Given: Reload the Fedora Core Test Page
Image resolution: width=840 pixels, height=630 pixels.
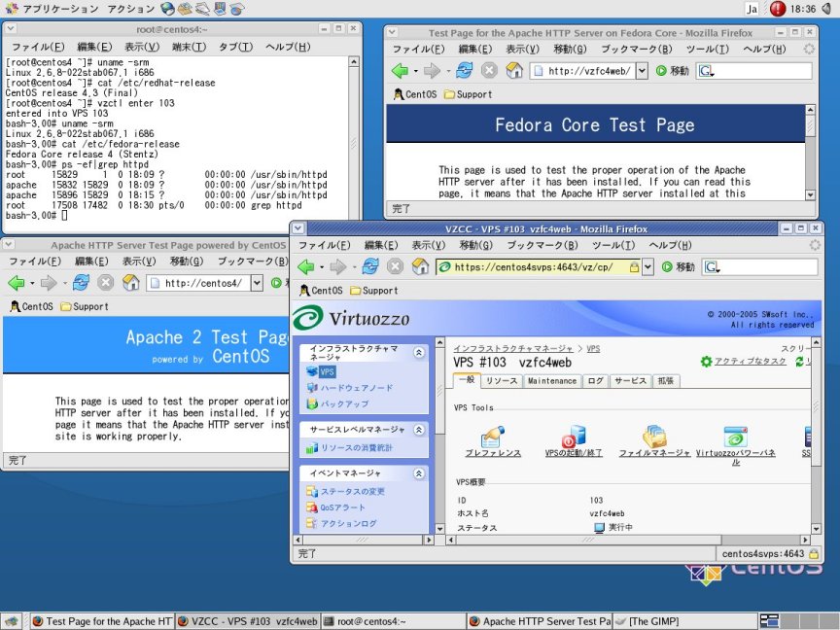Looking at the screenshot, I should pos(465,71).
